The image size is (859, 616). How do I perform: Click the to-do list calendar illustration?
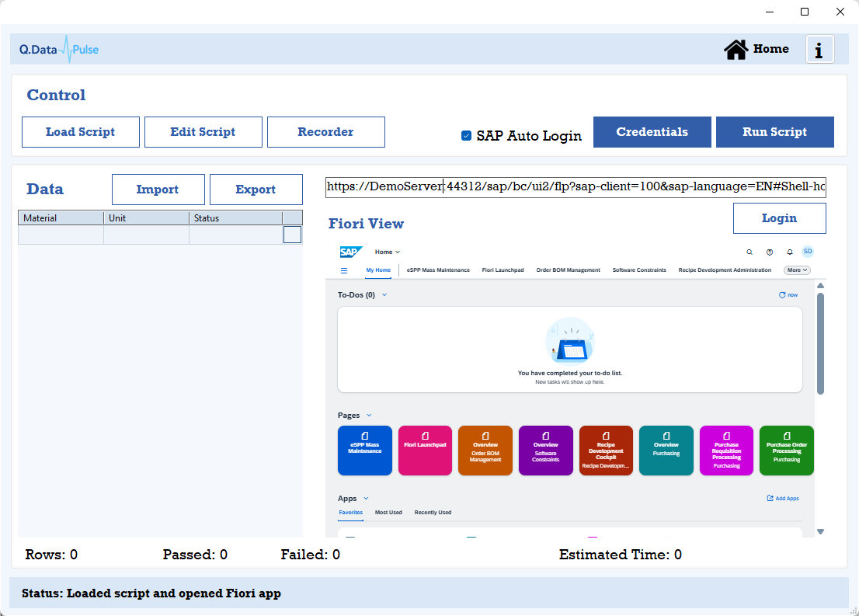tap(570, 341)
